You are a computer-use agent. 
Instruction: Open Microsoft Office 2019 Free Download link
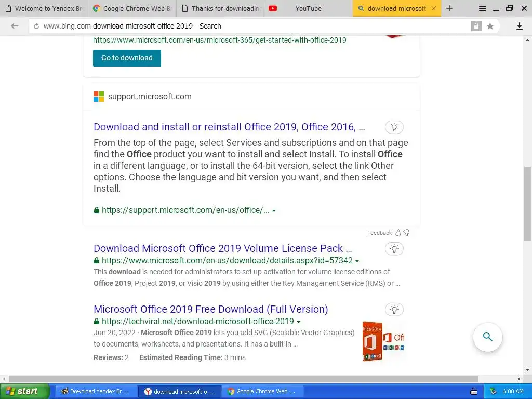[x=211, y=309]
